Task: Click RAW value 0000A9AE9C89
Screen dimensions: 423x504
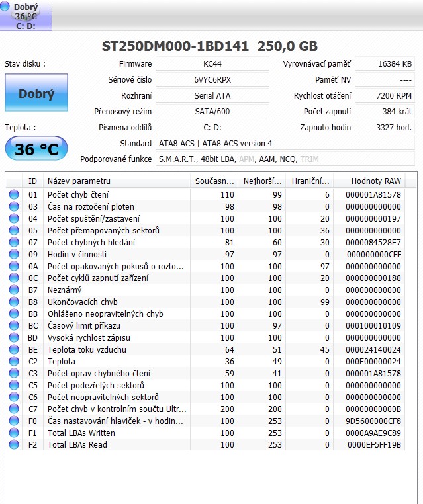Action: [373, 433]
